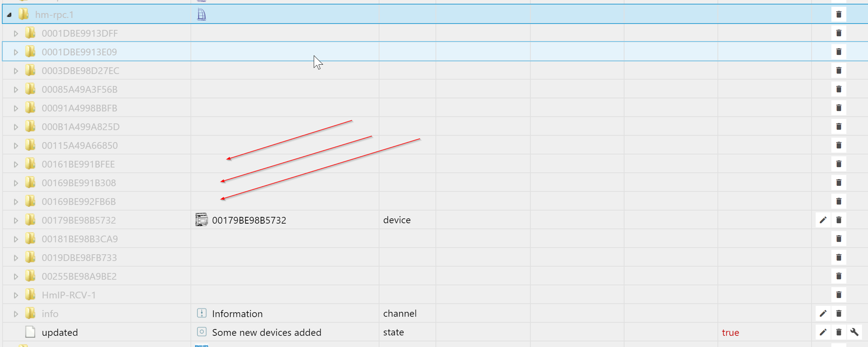Delete HmIP-RCV-1 using its trash icon
This screenshot has height=347, width=868.
[x=838, y=295]
